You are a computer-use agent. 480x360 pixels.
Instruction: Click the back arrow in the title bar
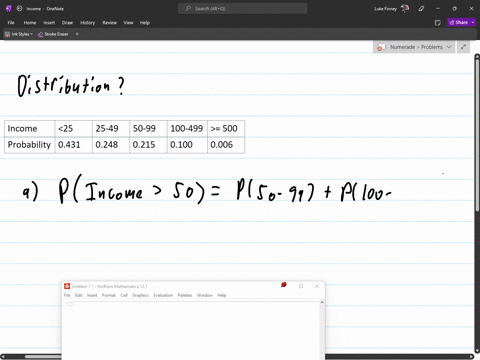(x=19, y=9)
